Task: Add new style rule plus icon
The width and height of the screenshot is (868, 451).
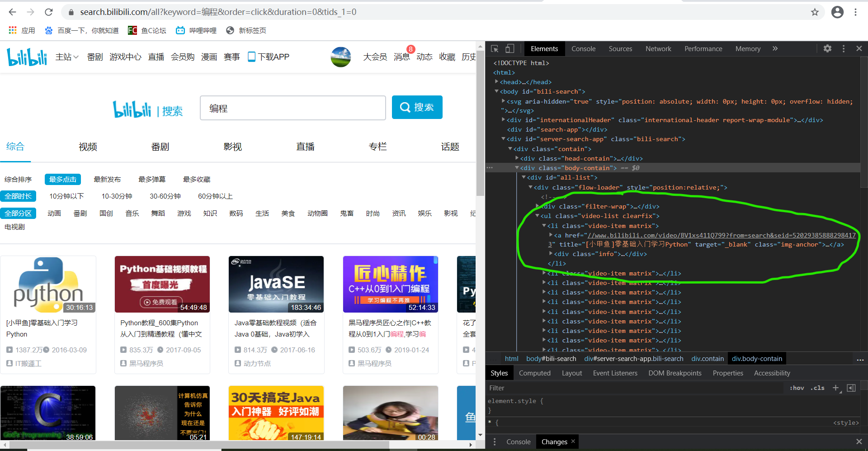Action: pyautogui.click(x=836, y=388)
